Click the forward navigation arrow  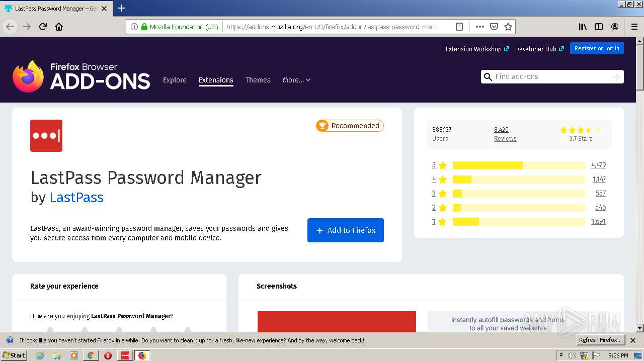tap(27, 27)
